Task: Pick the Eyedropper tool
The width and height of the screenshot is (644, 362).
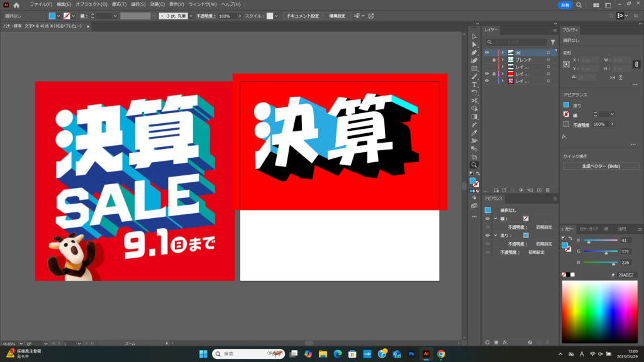Action: tap(475, 133)
